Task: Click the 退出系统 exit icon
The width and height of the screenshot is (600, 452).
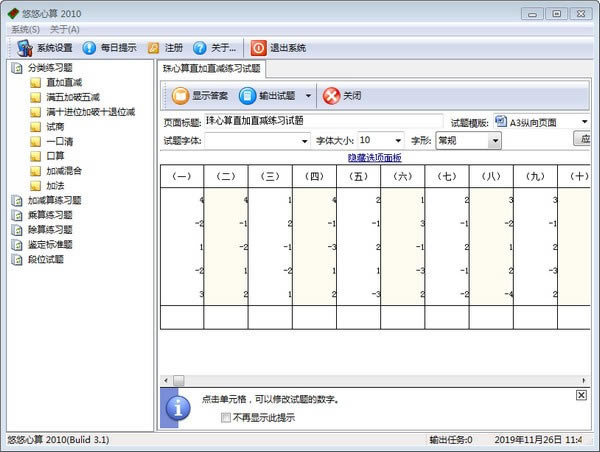Action: pyautogui.click(x=259, y=47)
